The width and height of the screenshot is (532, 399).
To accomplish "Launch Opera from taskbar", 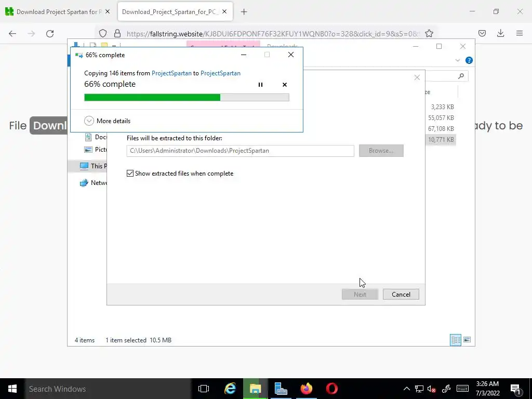I will pyautogui.click(x=332, y=389).
